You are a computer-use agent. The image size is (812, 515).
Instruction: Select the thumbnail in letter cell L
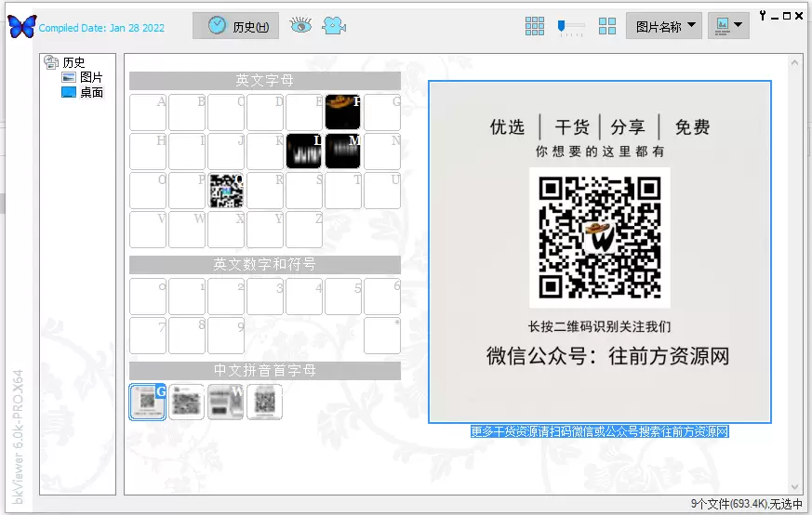pos(303,152)
